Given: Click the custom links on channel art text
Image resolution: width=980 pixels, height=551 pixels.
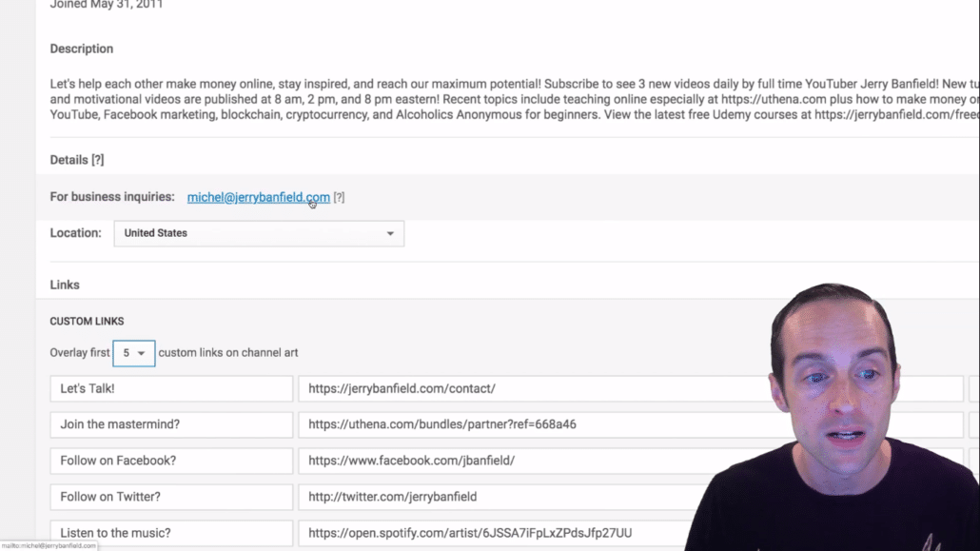Looking at the screenshot, I should click(228, 353).
